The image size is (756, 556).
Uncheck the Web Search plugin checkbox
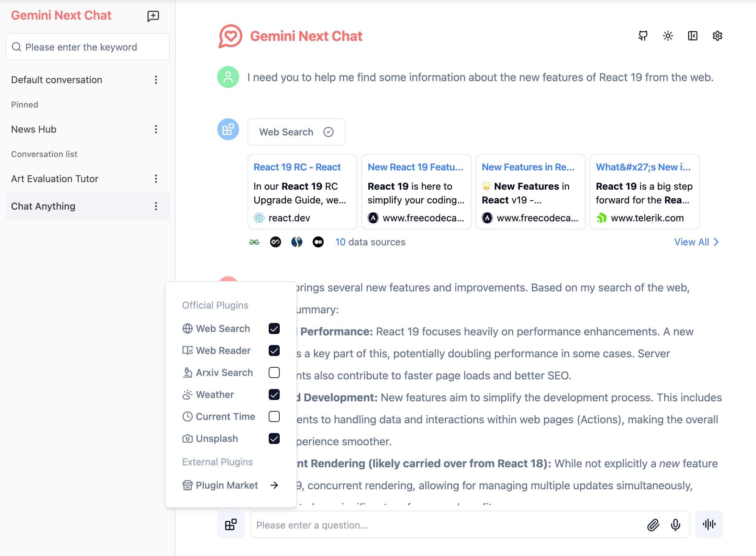[274, 329]
